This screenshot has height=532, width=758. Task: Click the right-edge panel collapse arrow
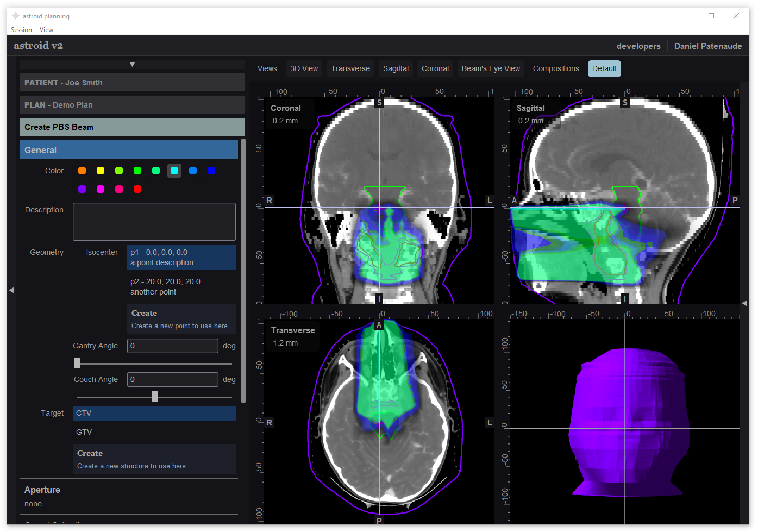(744, 303)
